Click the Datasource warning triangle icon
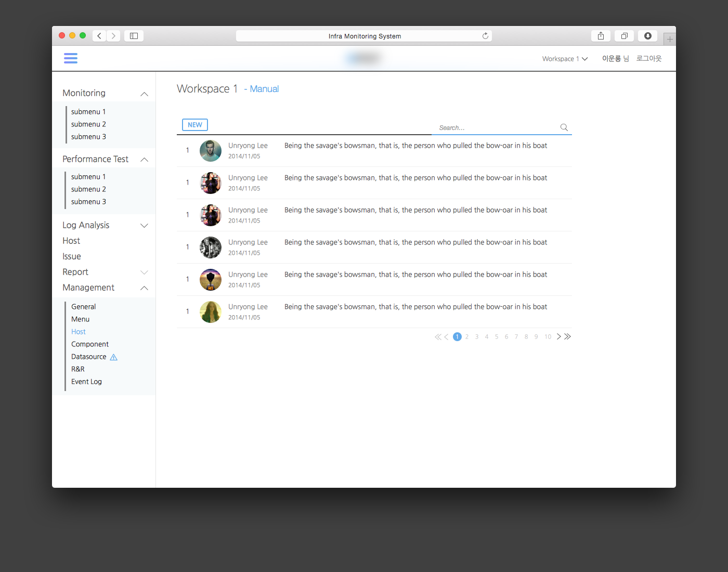 (x=114, y=357)
